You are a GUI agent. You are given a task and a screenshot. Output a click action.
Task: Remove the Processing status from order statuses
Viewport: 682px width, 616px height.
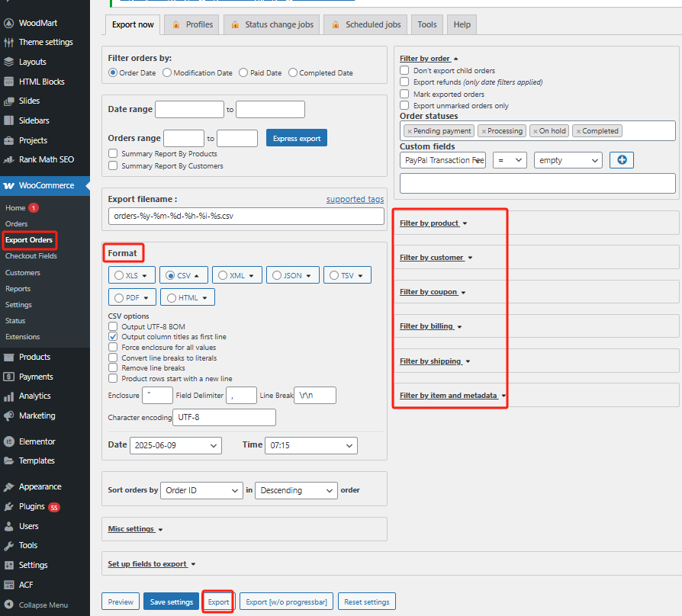pos(482,130)
